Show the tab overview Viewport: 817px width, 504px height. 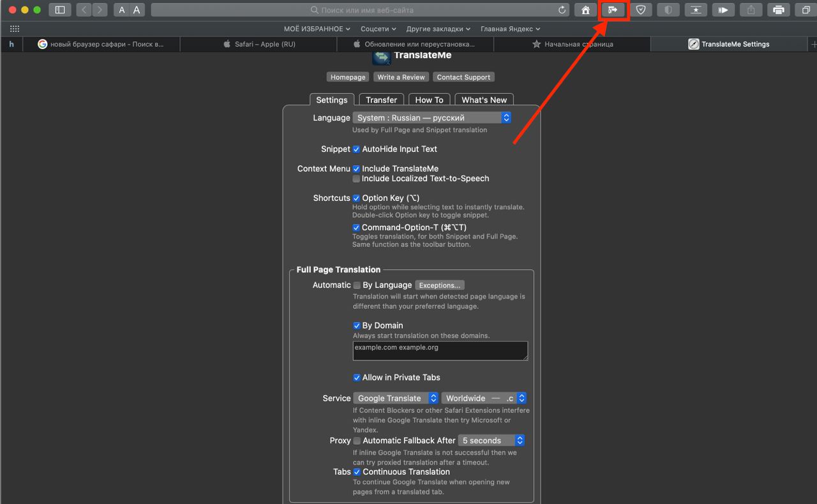coord(806,10)
